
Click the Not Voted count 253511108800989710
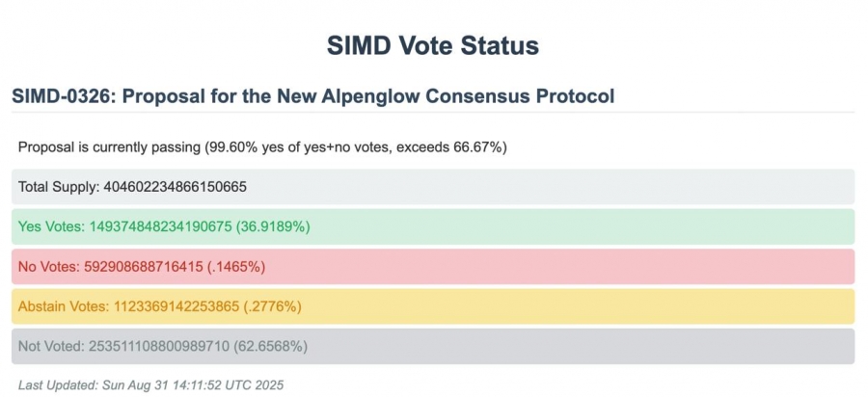[x=159, y=347]
